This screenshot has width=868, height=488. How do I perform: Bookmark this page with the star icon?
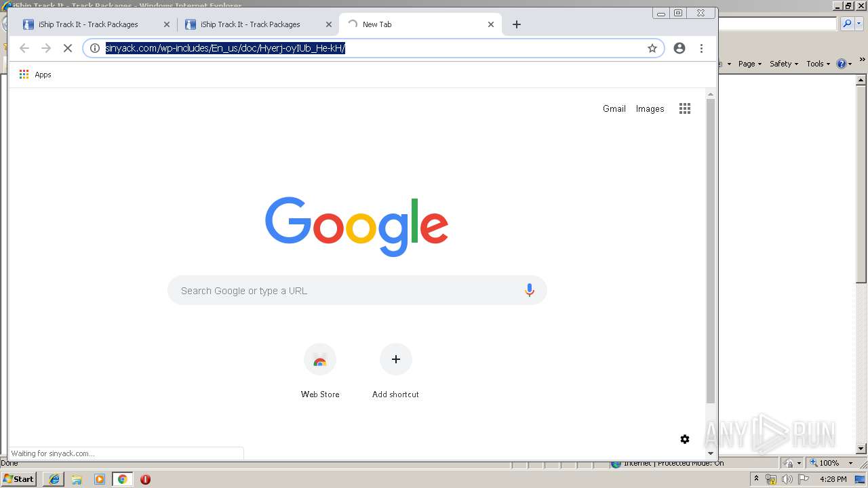click(x=652, y=48)
